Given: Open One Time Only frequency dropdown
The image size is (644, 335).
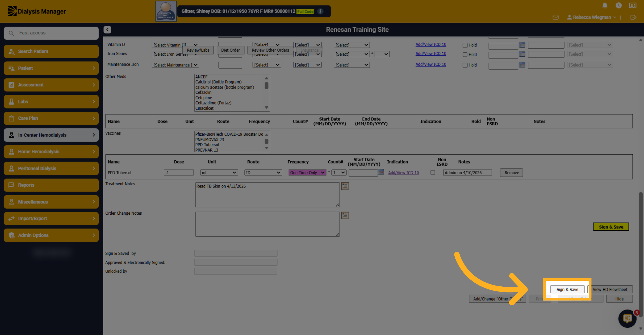Looking at the screenshot, I should coord(308,172).
